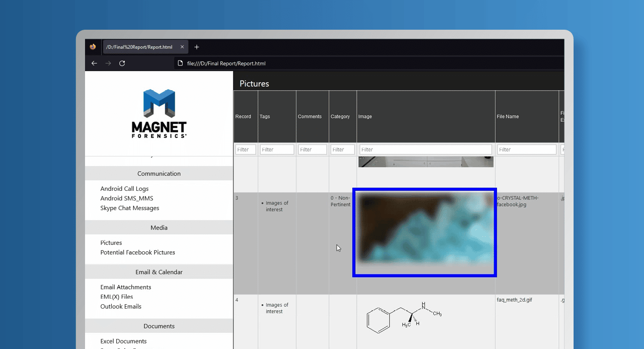Viewport: 644px width, 349px height.
Task: Go to Potential Facebook Pictures
Action: [x=137, y=252]
